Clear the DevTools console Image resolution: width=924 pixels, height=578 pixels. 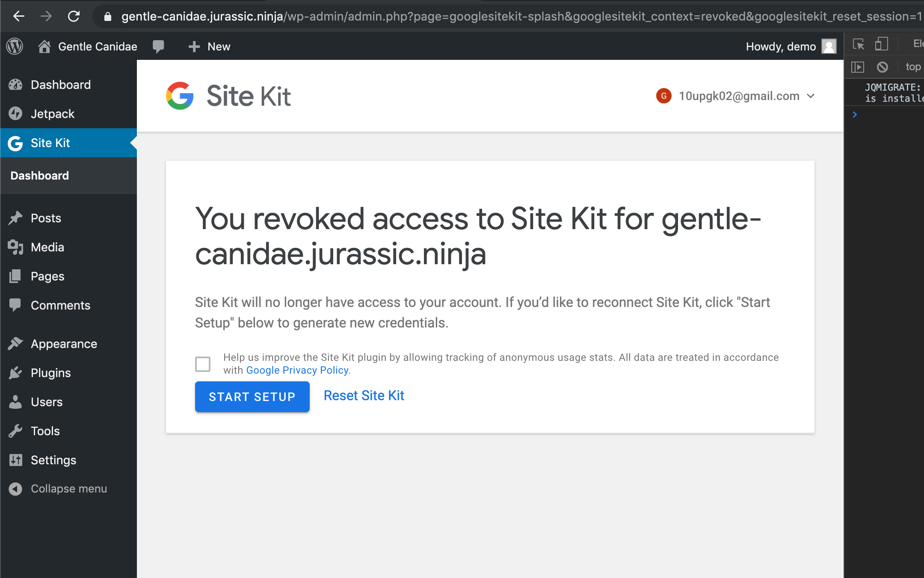pyautogui.click(x=882, y=67)
